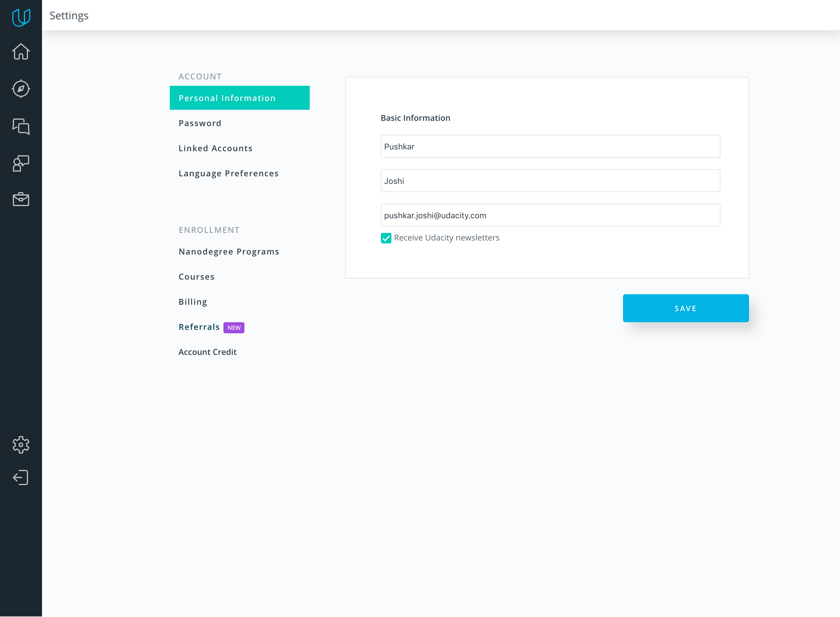
Task: Open the Home icon in sidebar
Action: pyautogui.click(x=21, y=52)
